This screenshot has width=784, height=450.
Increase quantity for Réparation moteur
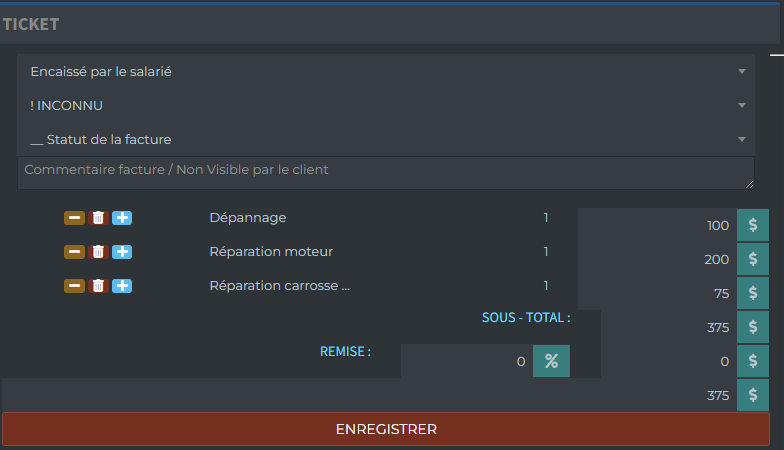point(122,252)
